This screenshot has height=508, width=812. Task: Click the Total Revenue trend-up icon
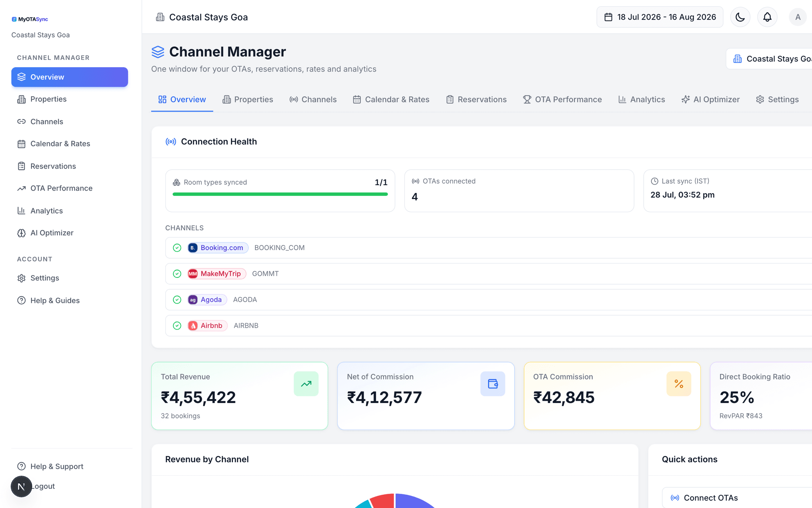[306, 384]
